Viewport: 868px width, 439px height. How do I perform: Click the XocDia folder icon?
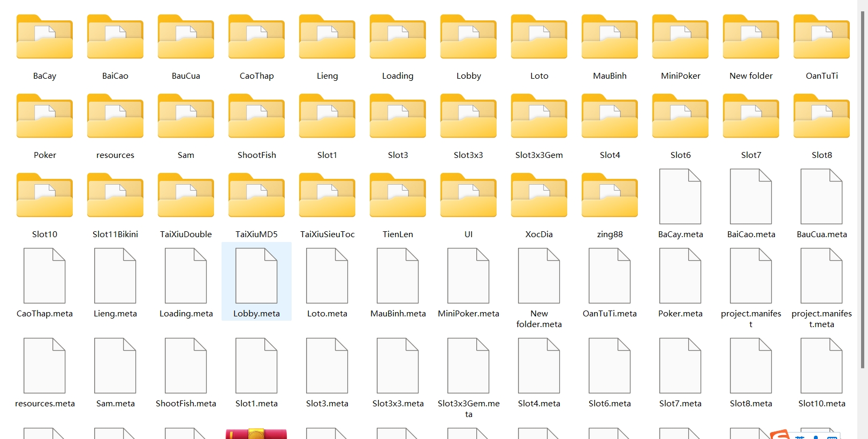[539, 196]
